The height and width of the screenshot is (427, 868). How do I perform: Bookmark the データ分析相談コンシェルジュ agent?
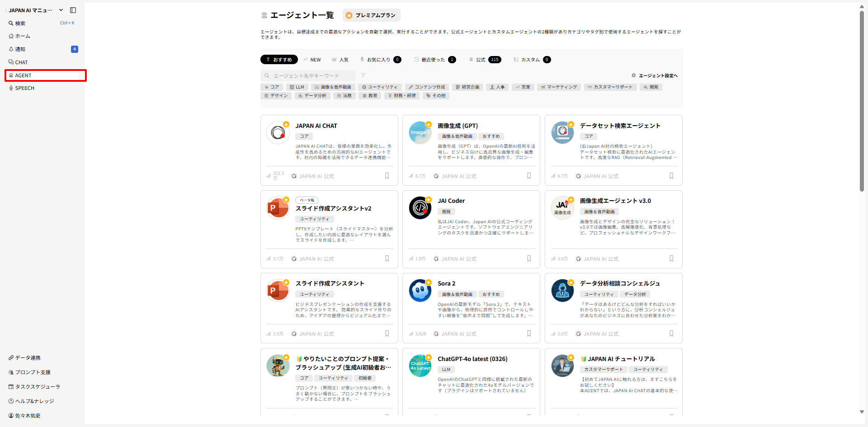671,333
